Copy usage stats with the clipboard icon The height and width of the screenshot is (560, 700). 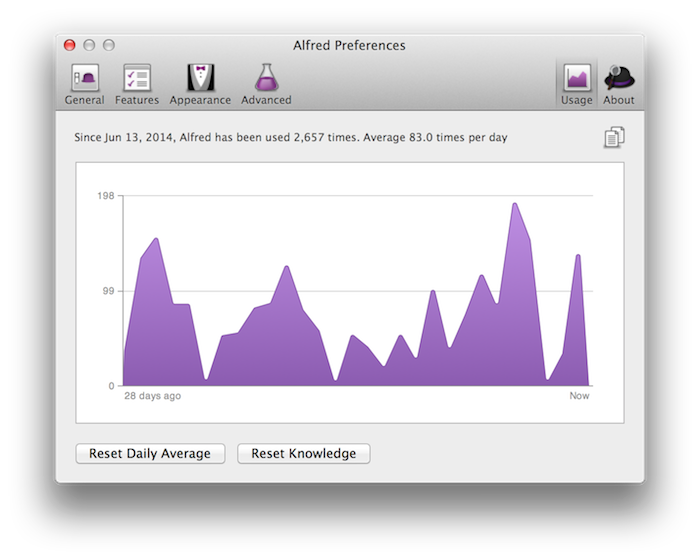click(x=614, y=137)
